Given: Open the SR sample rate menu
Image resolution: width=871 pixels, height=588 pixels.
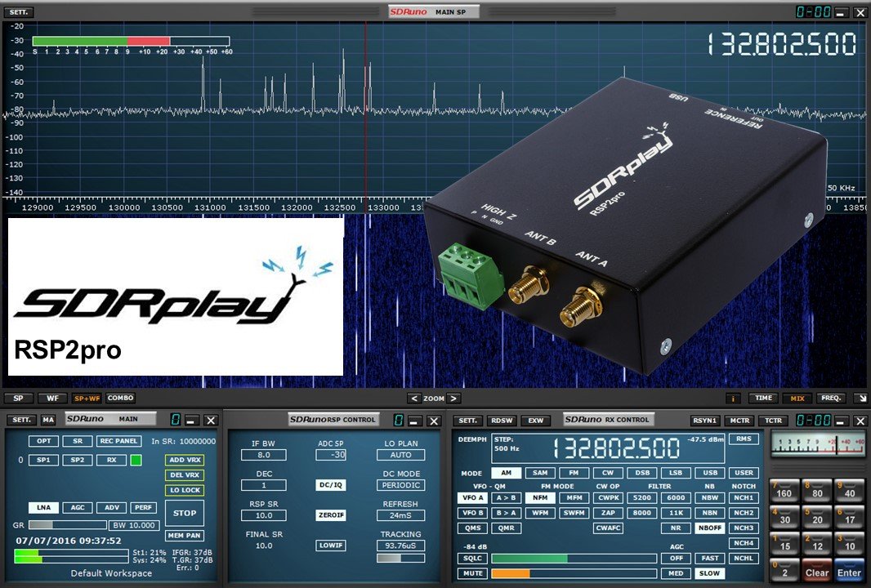Looking at the screenshot, I should pyautogui.click(x=77, y=441).
